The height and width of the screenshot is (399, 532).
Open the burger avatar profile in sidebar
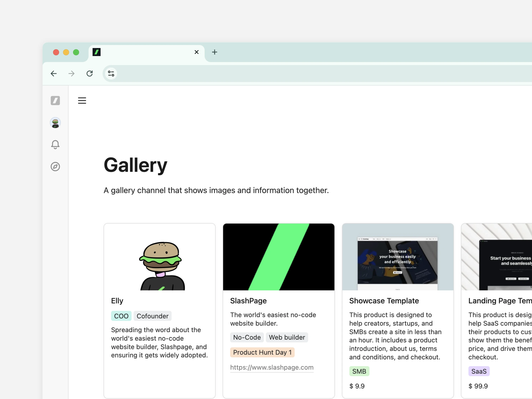click(55, 123)
